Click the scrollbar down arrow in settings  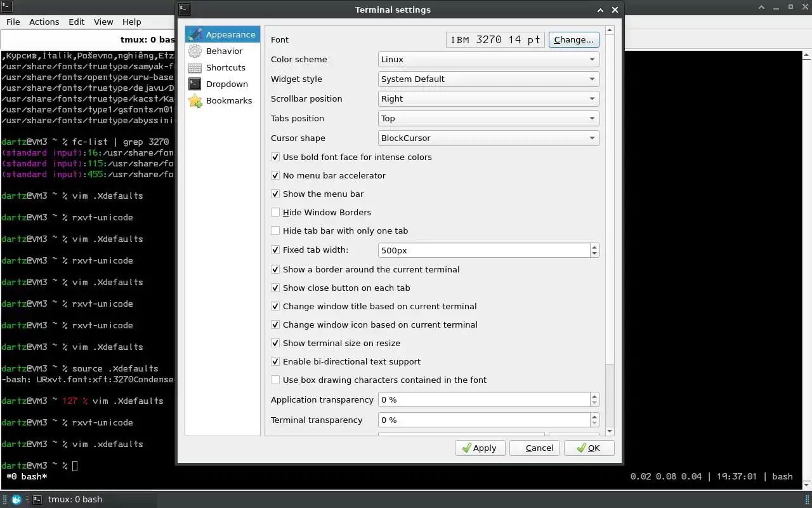(610, 431)
